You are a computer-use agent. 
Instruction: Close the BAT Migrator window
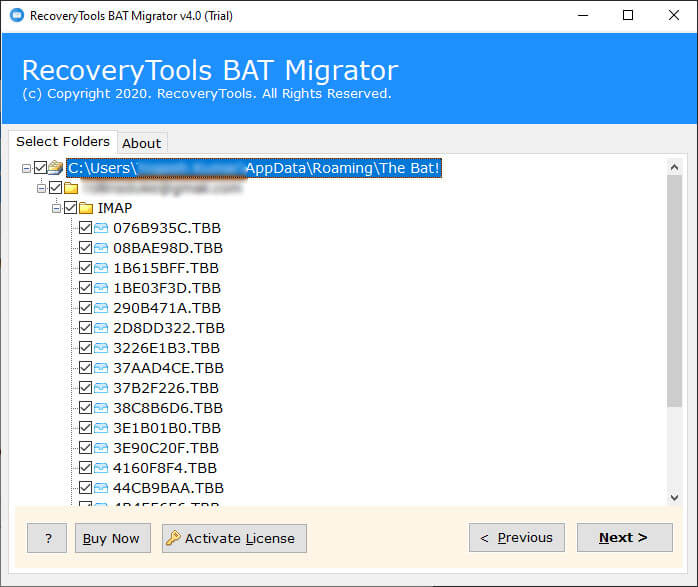point(674,16)
